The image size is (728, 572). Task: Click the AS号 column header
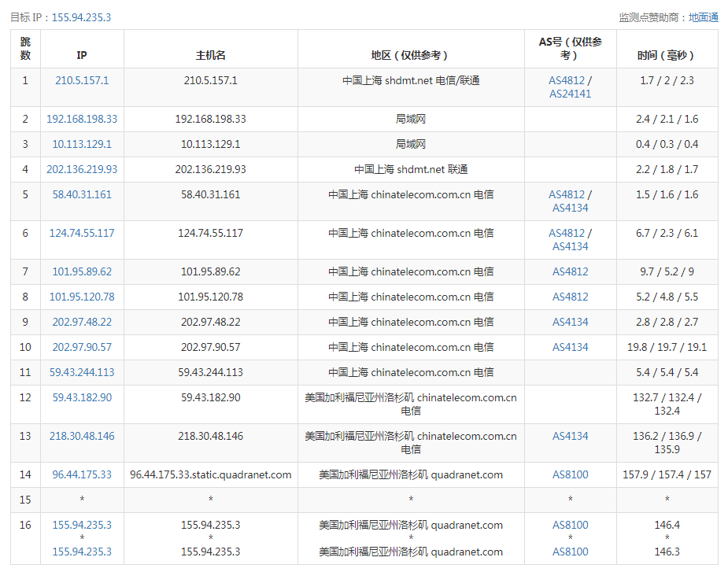pyautogui.click(x=570, y=49)
